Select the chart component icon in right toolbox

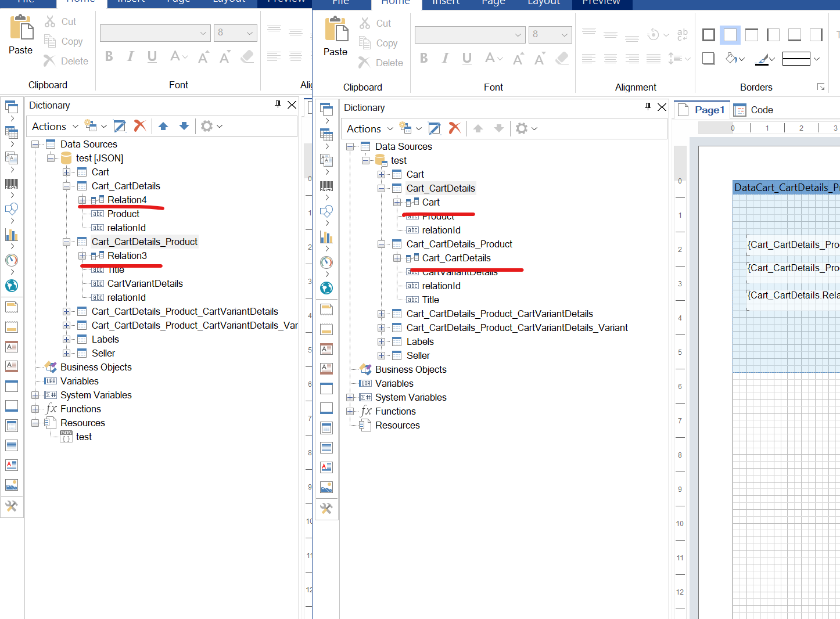click(x=326, y=237)
